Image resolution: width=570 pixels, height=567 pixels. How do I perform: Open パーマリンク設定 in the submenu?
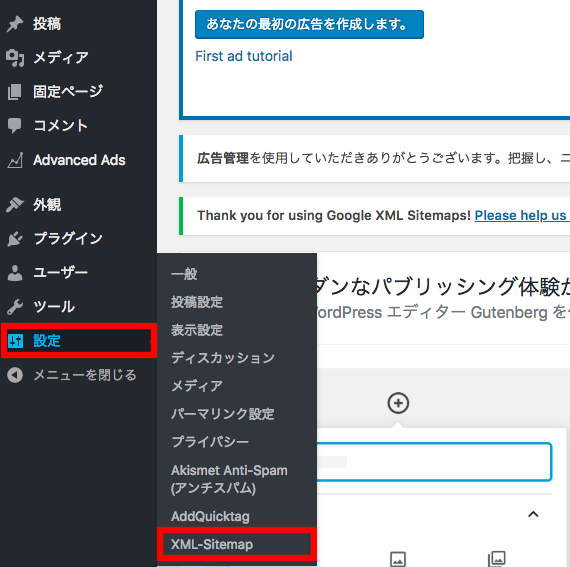tap(222, 414)
